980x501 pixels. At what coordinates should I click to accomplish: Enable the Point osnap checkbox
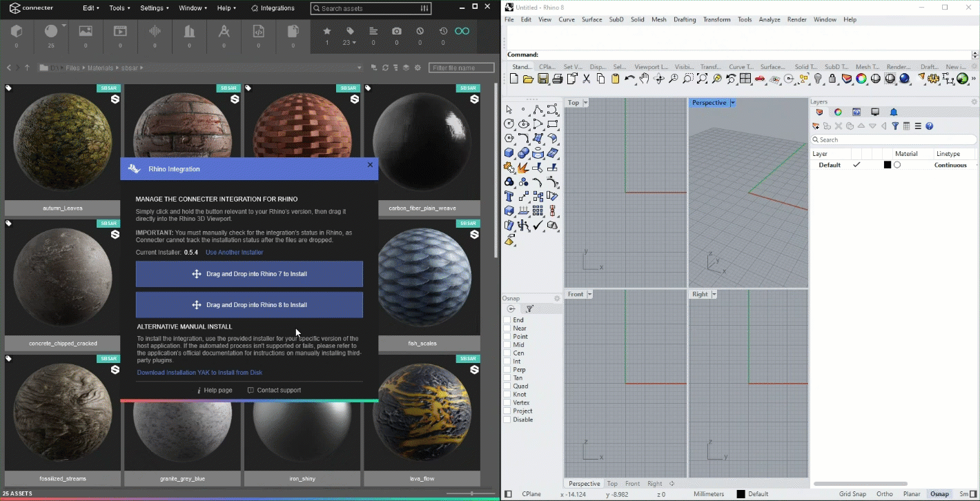tap(507, 337)
